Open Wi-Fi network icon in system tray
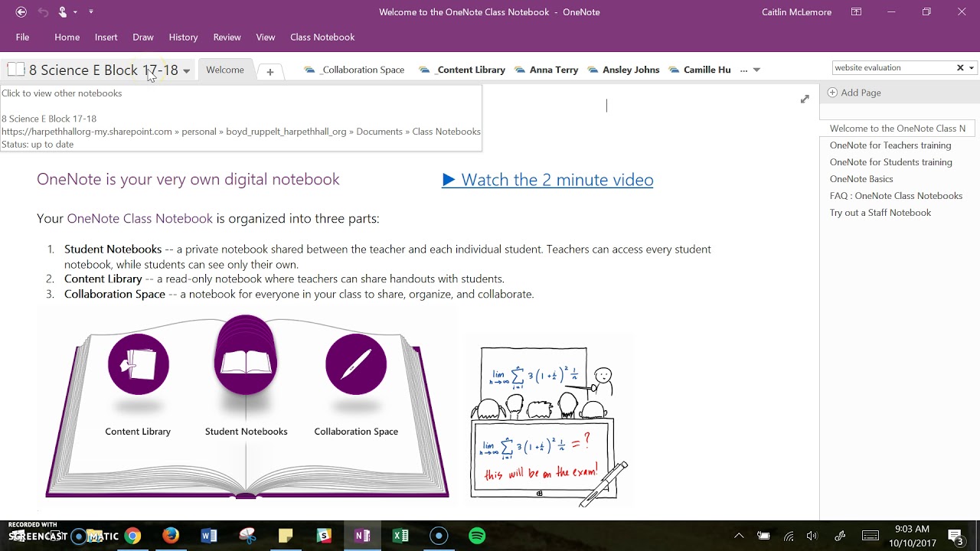Image resolution: width=980 pixels, height=551 pixels. [x=789, y=536]
